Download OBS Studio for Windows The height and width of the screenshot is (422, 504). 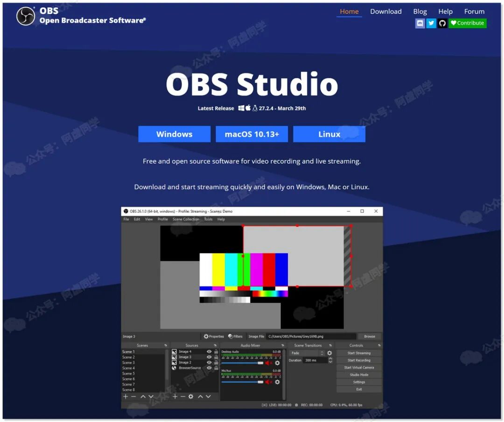175,134
